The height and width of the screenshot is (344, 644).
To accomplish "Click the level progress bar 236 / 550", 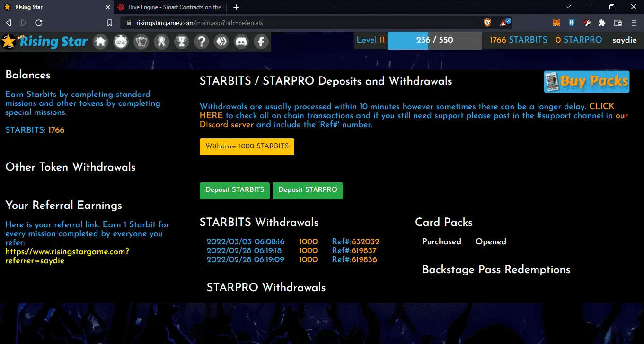I will point(434,40).
